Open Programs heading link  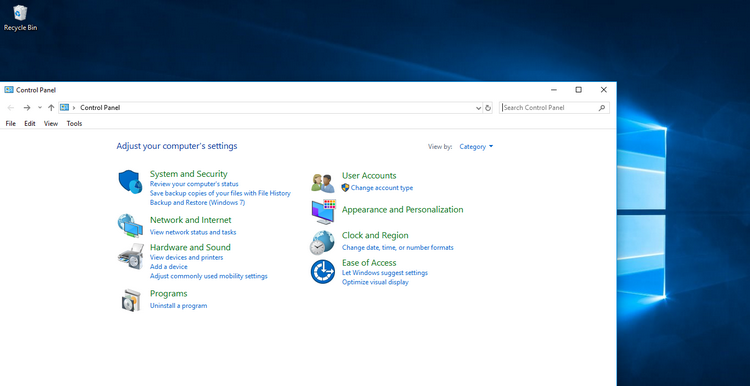click(168, 294)
